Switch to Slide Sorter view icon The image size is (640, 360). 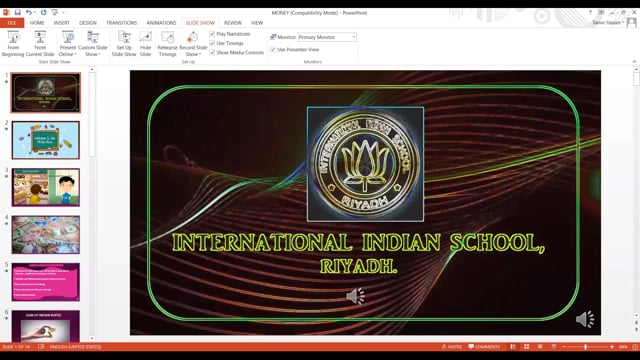tap(527, 347)
